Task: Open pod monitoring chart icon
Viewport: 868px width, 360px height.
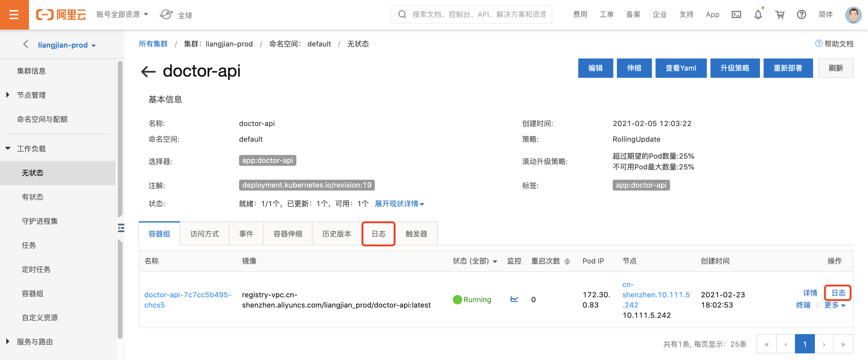Action: (514, 299)
